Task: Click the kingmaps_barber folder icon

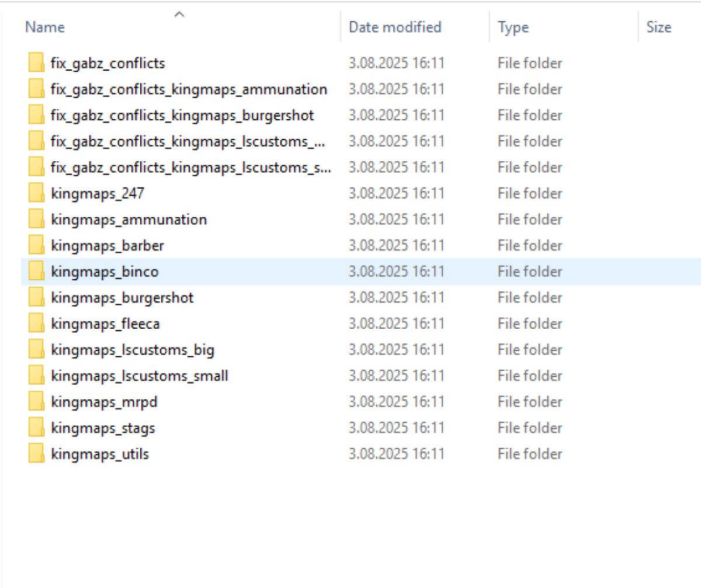Action: (x=36, y=245)
